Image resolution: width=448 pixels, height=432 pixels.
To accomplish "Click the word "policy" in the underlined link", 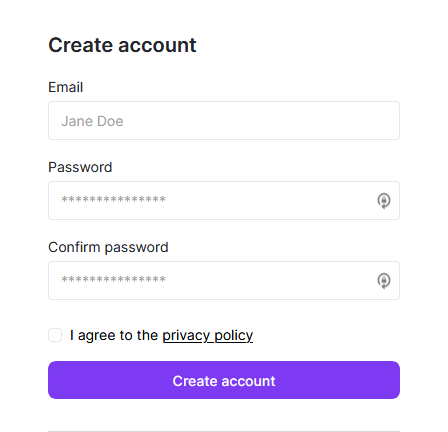I will pos(233,335).
